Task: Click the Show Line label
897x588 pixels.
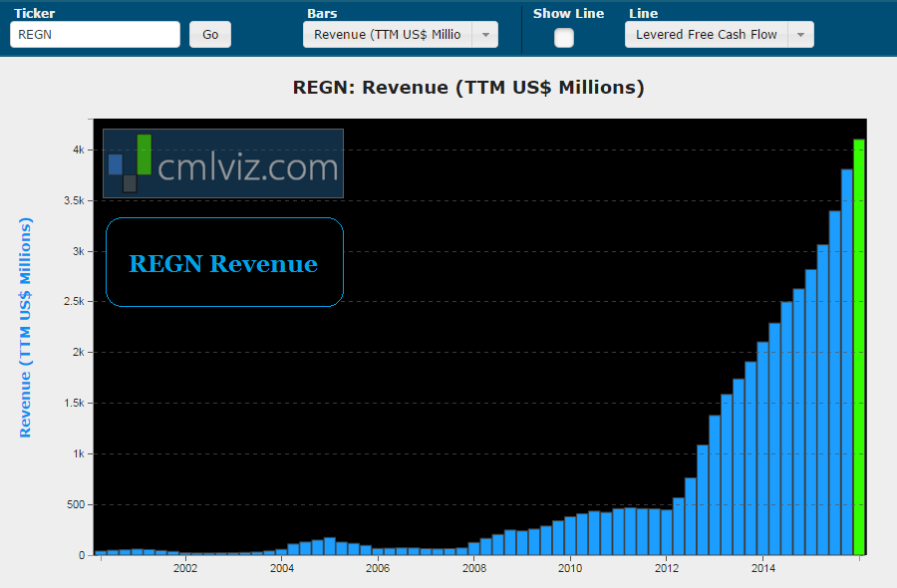Action: (x=569, y=14)
